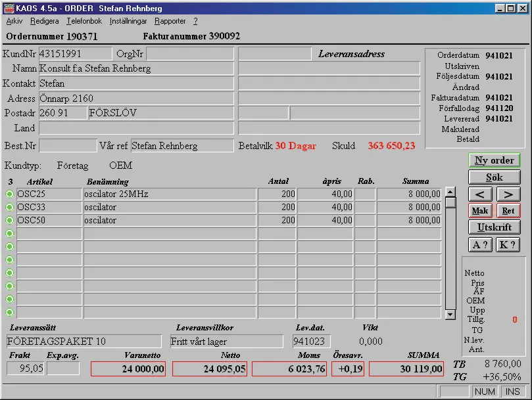Click the article cell OSC25
Image resolution: width=532 pixels, height=400 pixels.
49,194
